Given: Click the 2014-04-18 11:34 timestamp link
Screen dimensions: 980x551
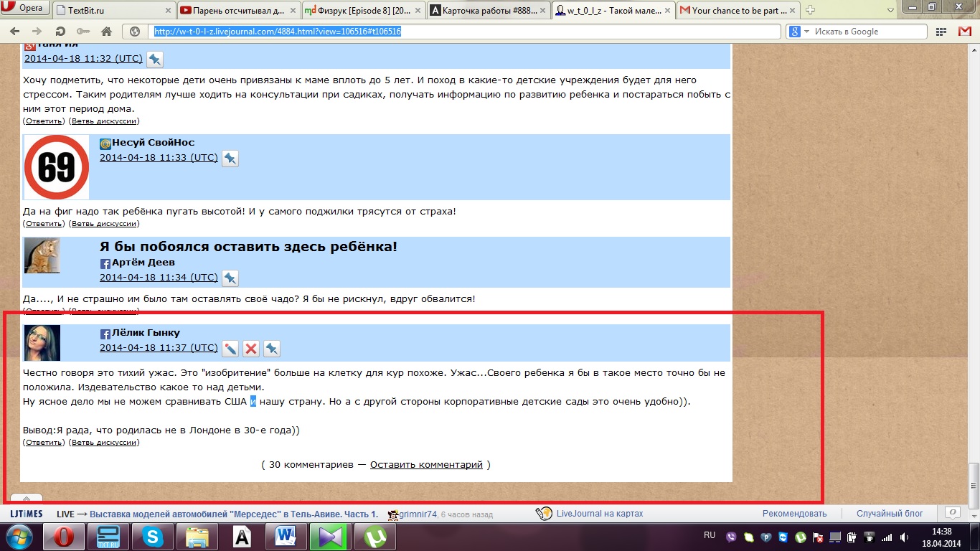Looking at the screenshot, I should tap(159, 278).
